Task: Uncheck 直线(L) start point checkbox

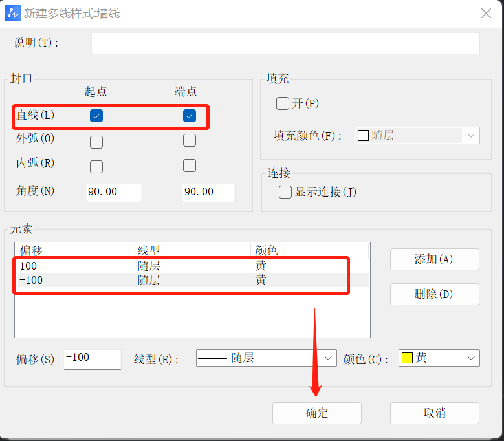Action: tap(96, 116)
